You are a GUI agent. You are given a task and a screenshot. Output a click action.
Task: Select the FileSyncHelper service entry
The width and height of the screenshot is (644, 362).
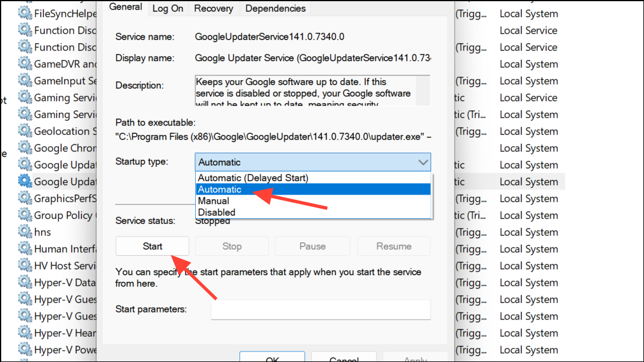click(59, 13)
